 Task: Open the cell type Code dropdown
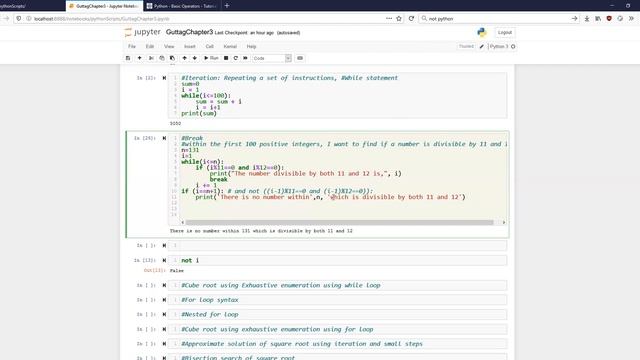(271, 58)
